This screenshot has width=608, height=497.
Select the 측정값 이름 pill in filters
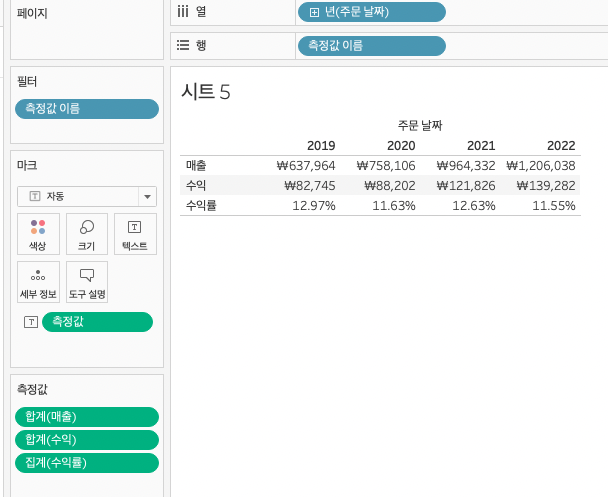tap(87, 109)
